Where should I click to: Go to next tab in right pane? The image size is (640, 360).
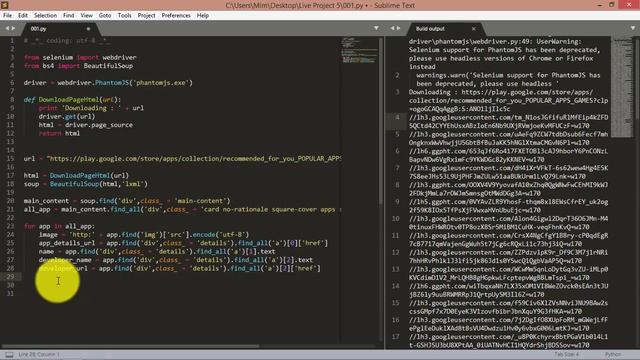point(398,28)
